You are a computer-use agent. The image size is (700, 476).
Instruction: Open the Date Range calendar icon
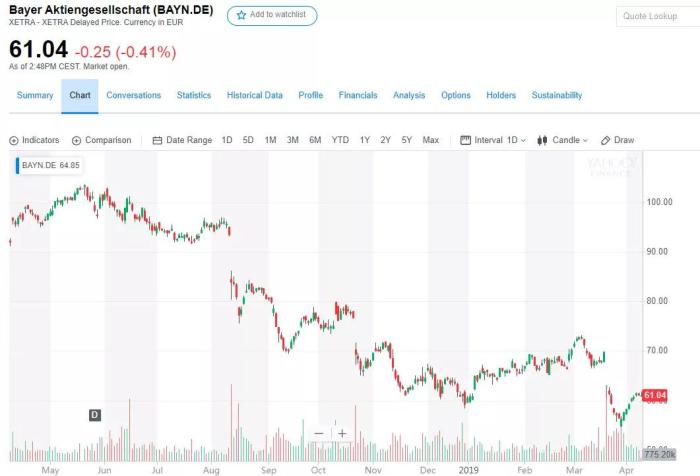(x=157, y=141)
